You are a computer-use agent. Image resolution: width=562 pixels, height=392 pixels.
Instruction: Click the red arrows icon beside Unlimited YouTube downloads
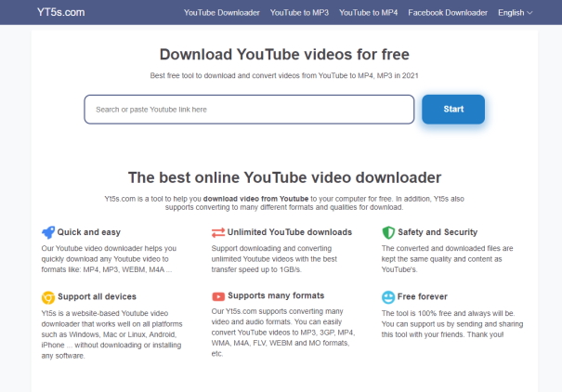click(x=218, y=232)
